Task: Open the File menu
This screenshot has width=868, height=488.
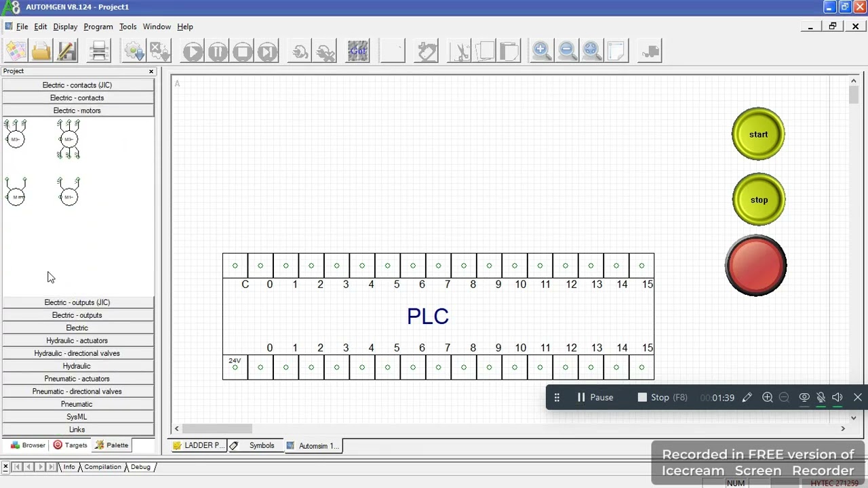Action: [x=22, y=26]
